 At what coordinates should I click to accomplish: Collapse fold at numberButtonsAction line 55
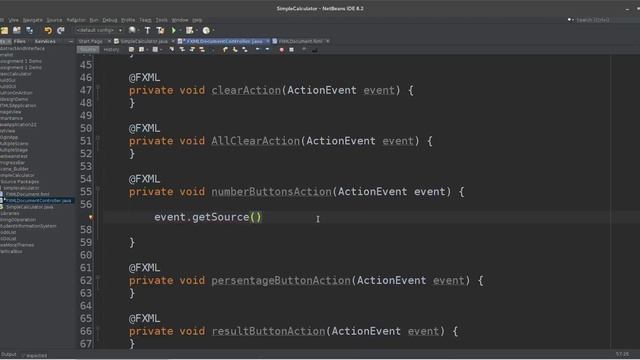coord(98,189)
